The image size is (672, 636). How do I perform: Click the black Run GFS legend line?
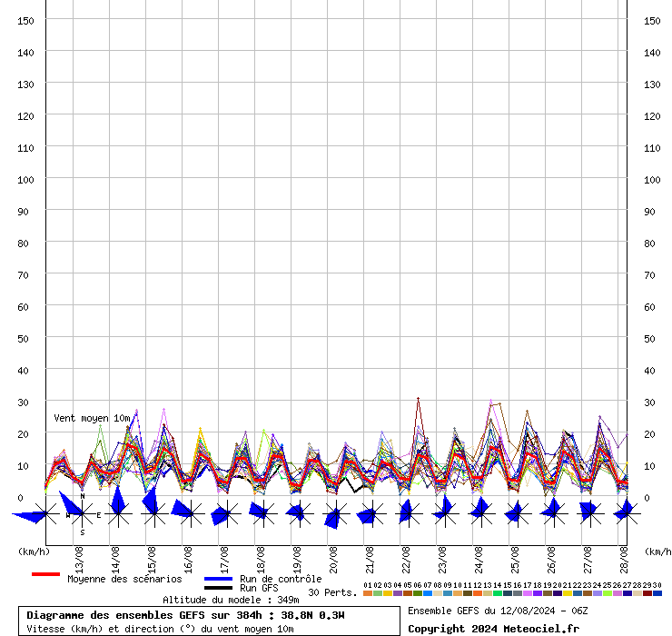[x=218, y=588]
